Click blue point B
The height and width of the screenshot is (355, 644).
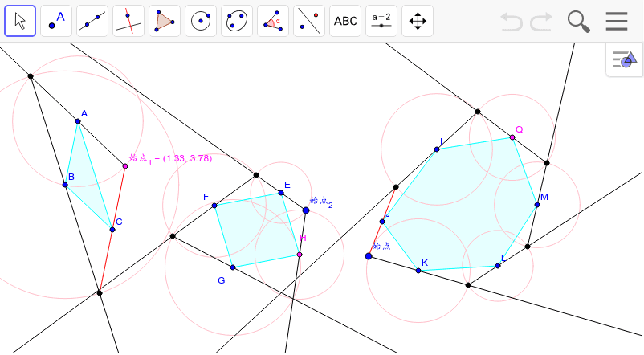65,185
